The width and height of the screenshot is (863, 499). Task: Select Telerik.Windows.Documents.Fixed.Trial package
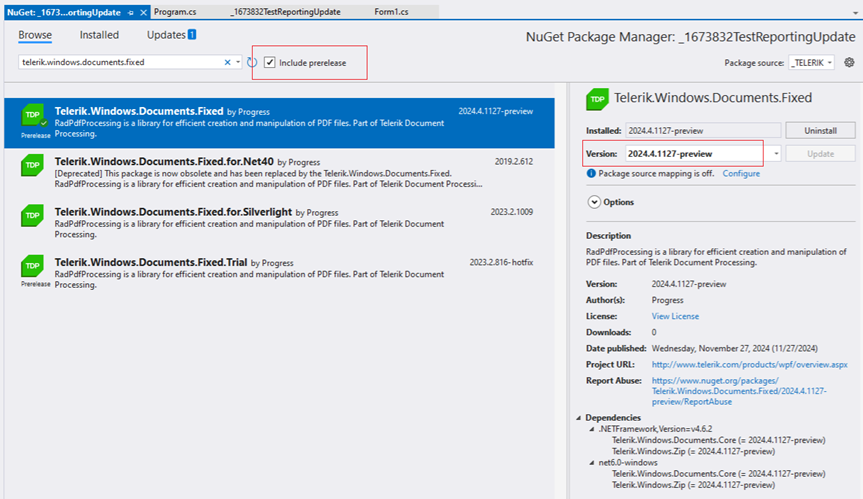coord(279,273)
